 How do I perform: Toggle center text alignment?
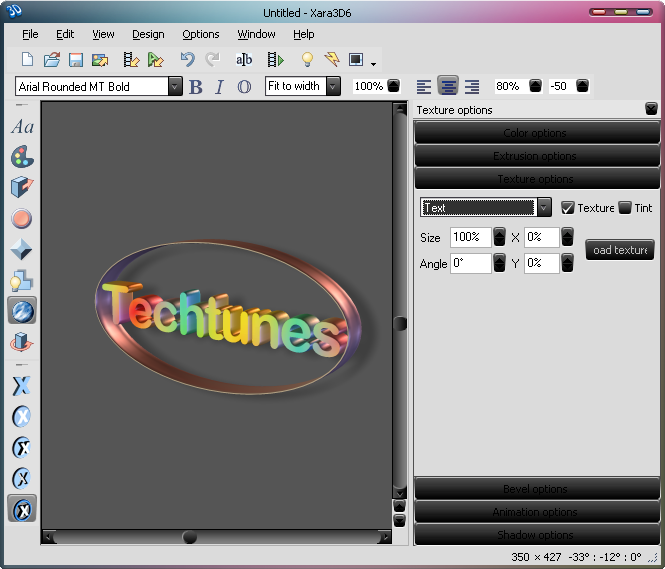coord(448,87)
